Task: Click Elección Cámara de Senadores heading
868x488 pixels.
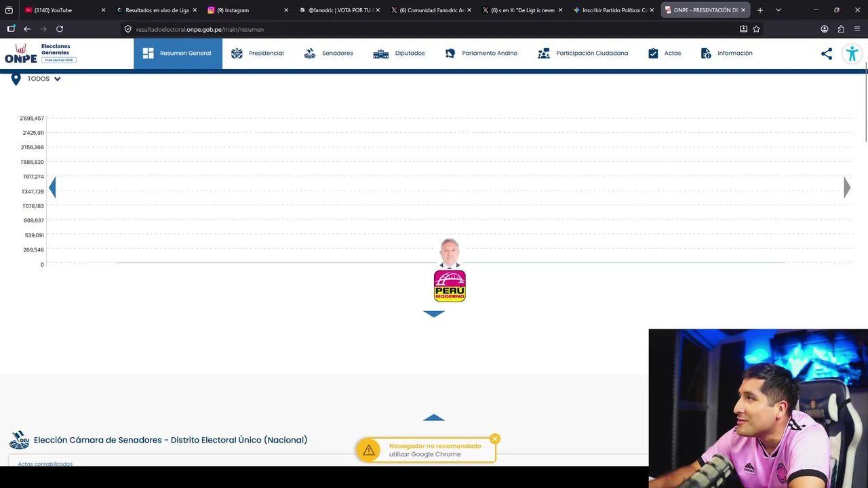Action: click(x=170, y=440)
